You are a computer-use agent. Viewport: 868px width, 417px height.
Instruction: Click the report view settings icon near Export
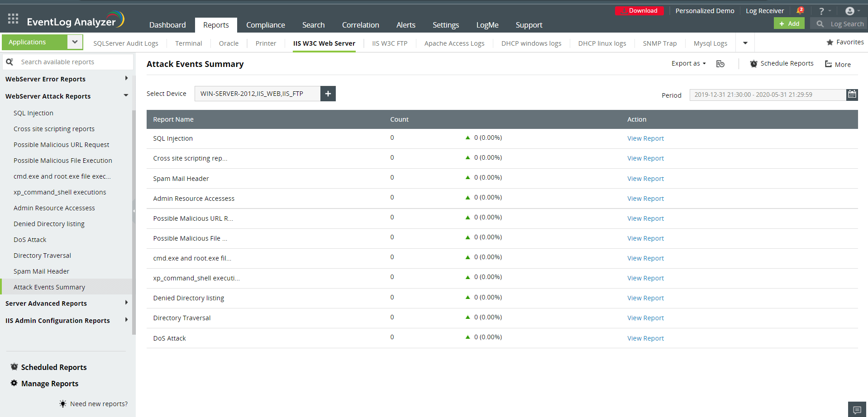720,64
